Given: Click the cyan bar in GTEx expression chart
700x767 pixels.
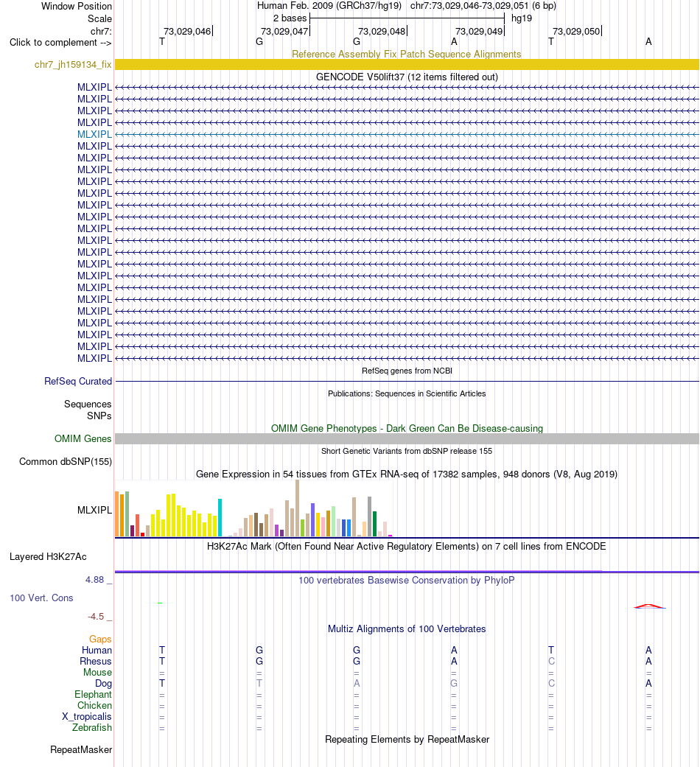Looking at the screenshot, I should coord(220,518).
